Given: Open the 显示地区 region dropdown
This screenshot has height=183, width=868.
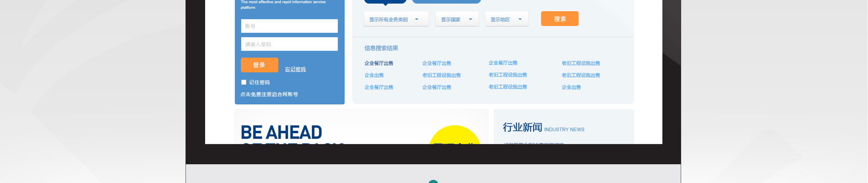Looking at the screenshot, I should click(x=507, y=19).
